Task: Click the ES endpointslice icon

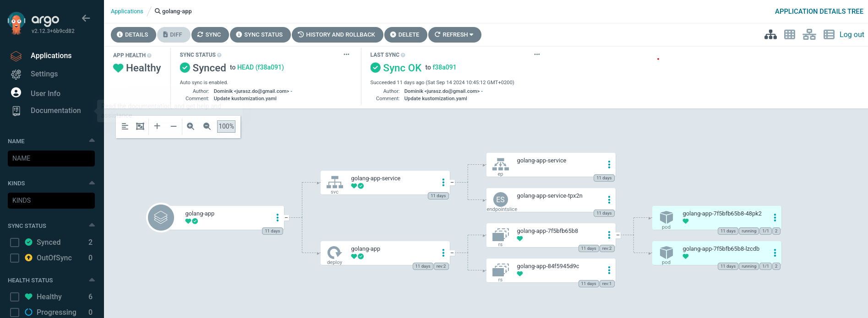Action: [x=501, y=199]
